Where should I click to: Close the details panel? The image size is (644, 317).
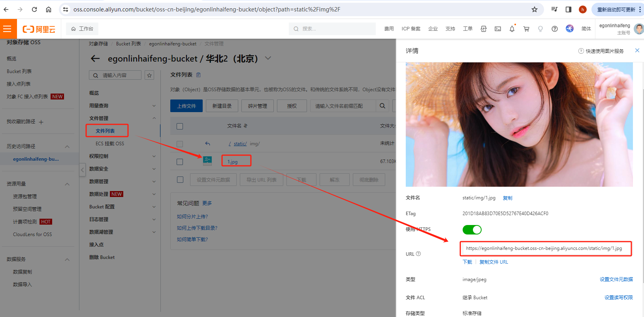[637, 50]
